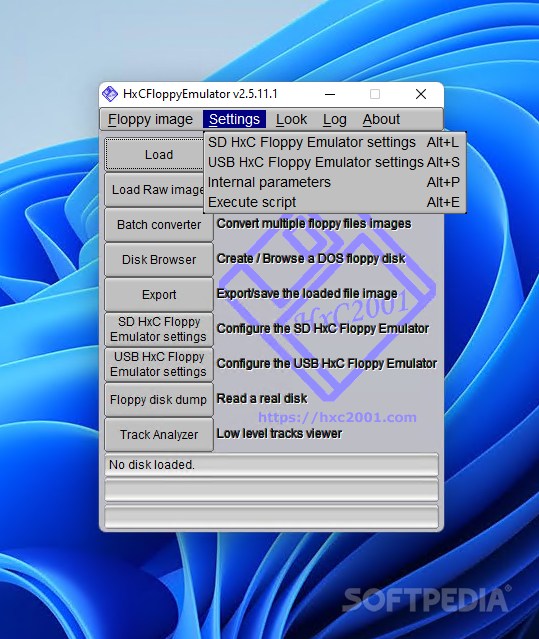
Task: Close the open Settings menu
Action: [x=234, y=119]
